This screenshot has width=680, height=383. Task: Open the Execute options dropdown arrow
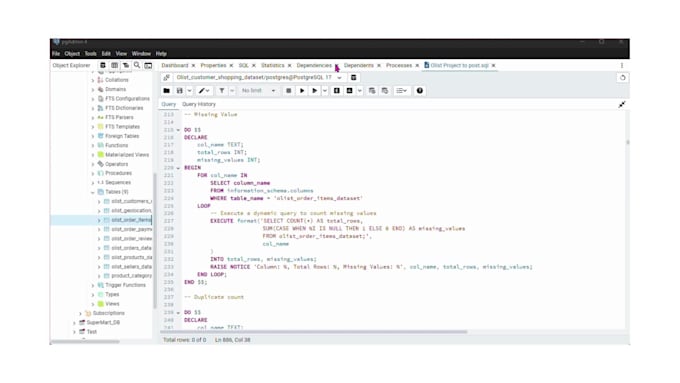click(324, 91)
